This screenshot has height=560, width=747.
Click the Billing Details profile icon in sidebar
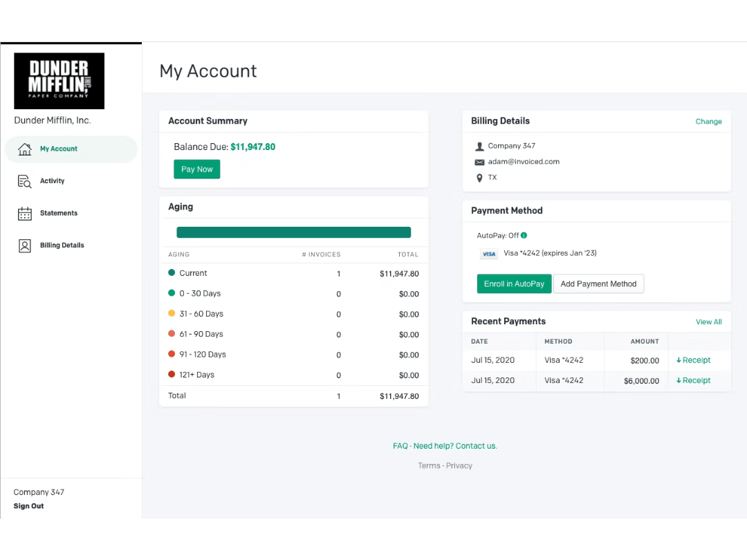pos(25,245)
